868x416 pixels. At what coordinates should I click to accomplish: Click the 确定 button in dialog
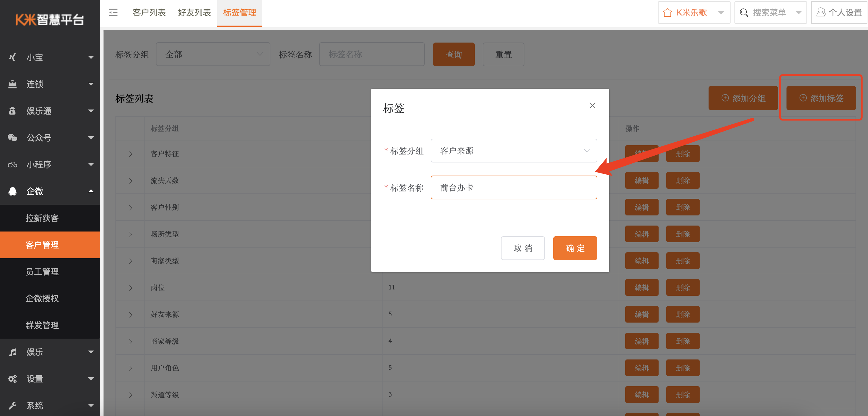tap(575, 248)
